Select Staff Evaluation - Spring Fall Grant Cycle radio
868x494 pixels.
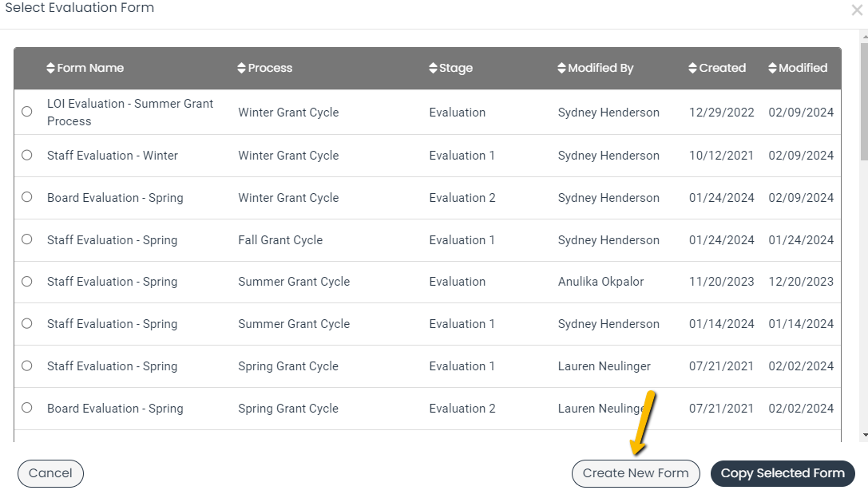click(26, 239)
